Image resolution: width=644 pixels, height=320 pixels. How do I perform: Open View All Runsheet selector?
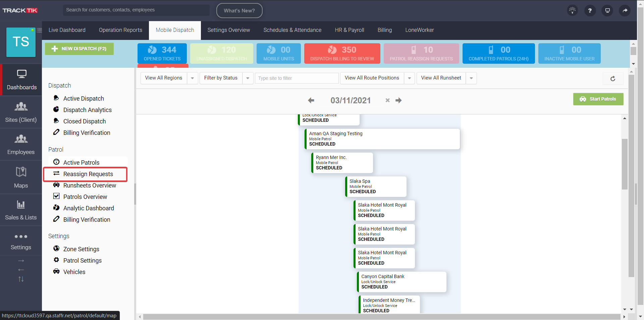[x=441, y=78]
